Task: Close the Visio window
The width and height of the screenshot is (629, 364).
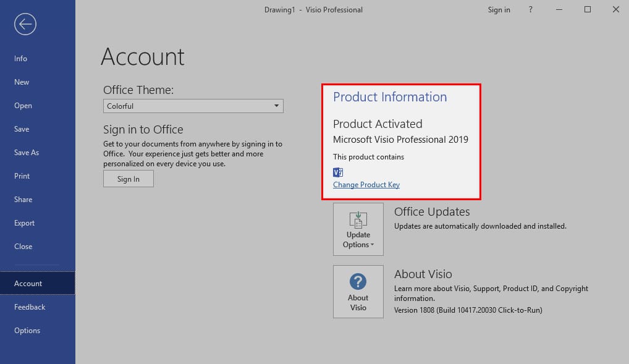Action: pyautogui.click(x=616, y=10)
